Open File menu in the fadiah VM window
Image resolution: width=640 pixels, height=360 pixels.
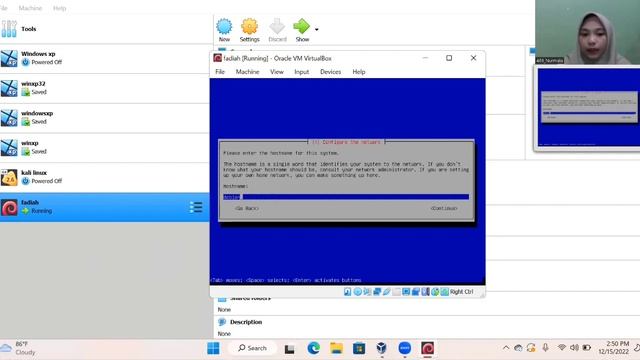(220, 72)
